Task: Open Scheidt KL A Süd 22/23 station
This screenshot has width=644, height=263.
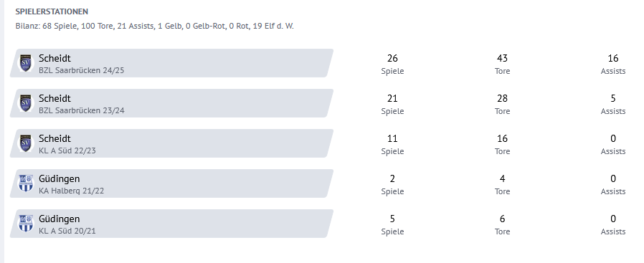Action: [x=171, y=143]
